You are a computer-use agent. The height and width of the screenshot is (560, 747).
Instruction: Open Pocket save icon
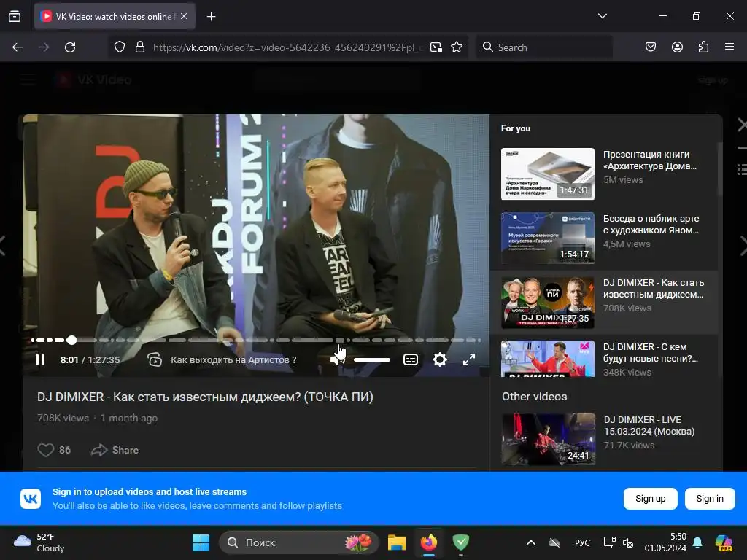tap(651, 47)
